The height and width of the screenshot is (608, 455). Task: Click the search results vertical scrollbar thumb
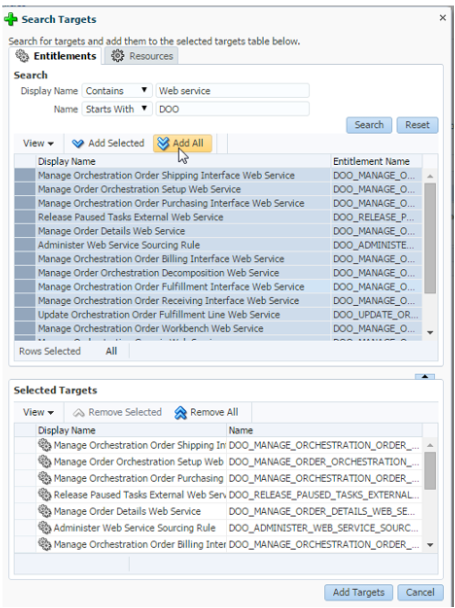pos(430,238)
